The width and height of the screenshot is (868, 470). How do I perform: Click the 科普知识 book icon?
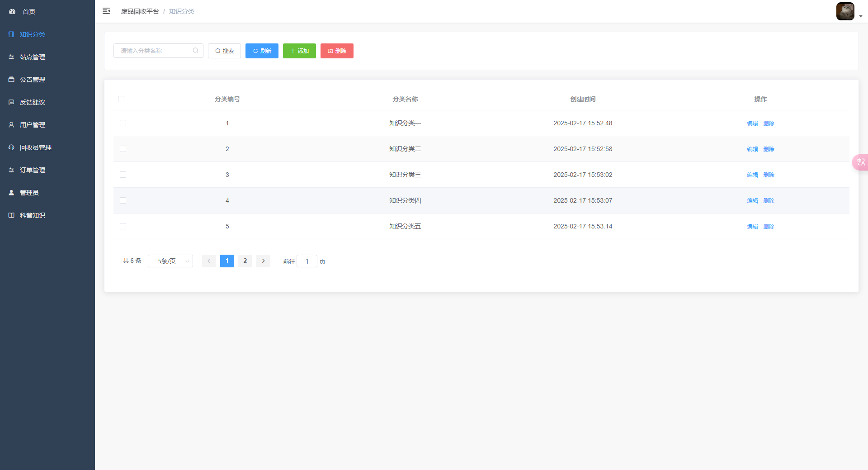(11, 215)
